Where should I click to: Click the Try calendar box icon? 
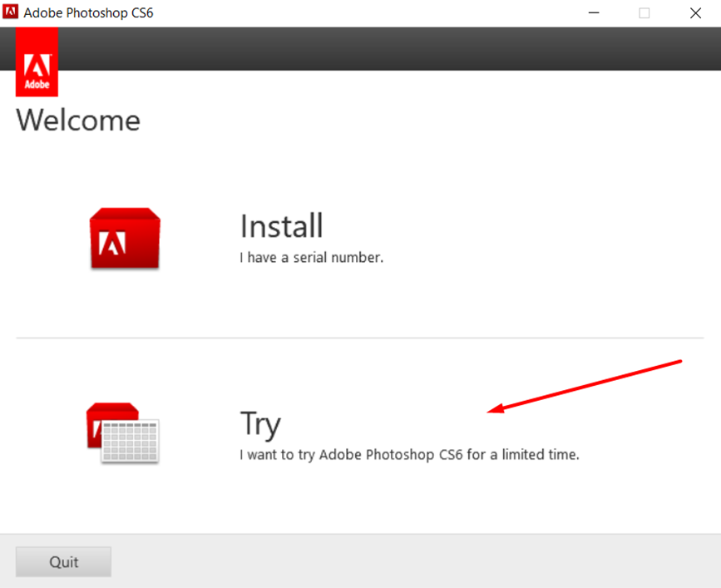123,432
